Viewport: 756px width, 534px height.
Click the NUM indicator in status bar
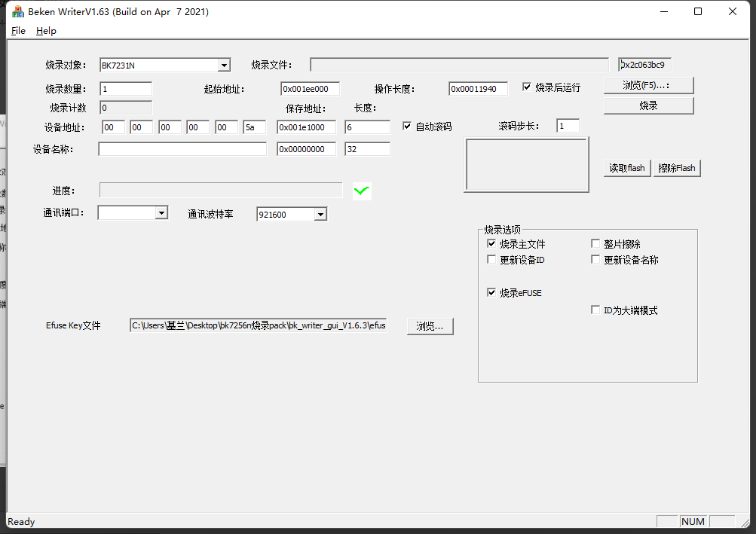[693, 521]
